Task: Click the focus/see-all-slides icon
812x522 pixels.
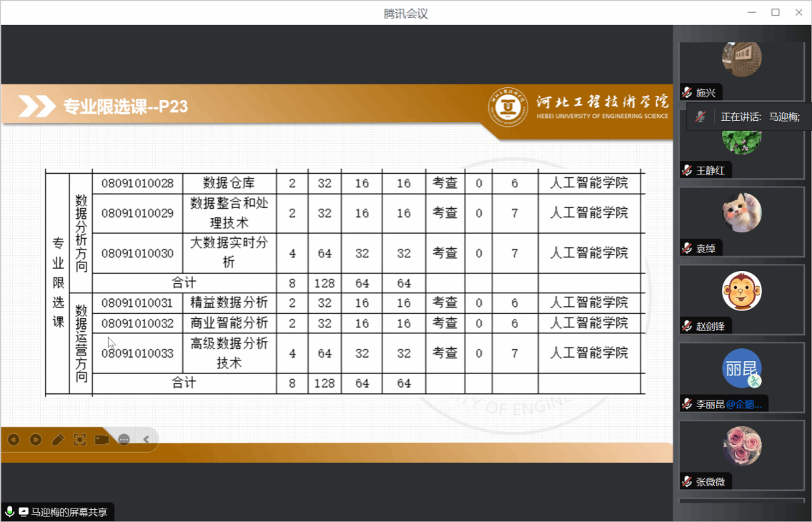Action: [x=80, y=440]
